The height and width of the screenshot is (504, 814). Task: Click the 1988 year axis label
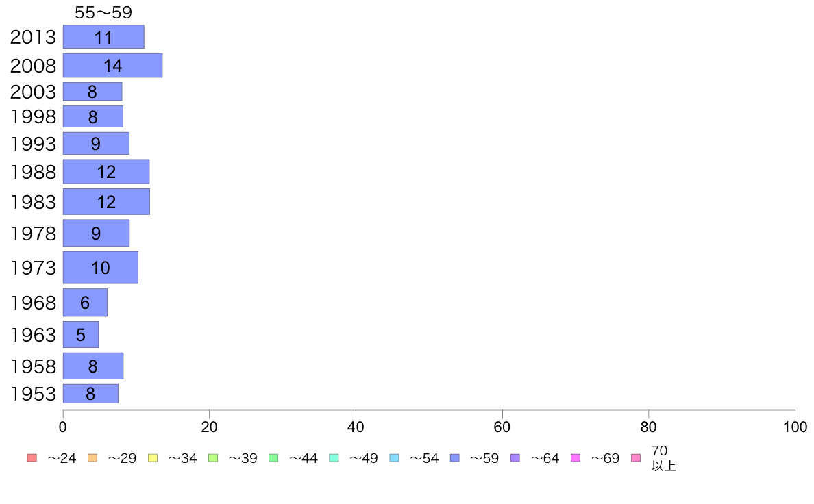tap(33, 172)
